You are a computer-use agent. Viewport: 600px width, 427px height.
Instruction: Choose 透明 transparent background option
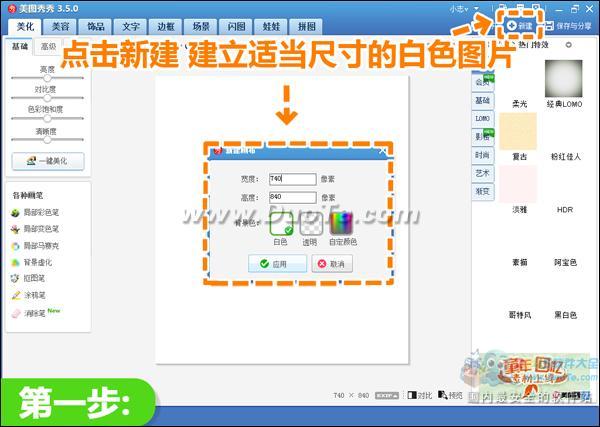(x=310, y=224)
